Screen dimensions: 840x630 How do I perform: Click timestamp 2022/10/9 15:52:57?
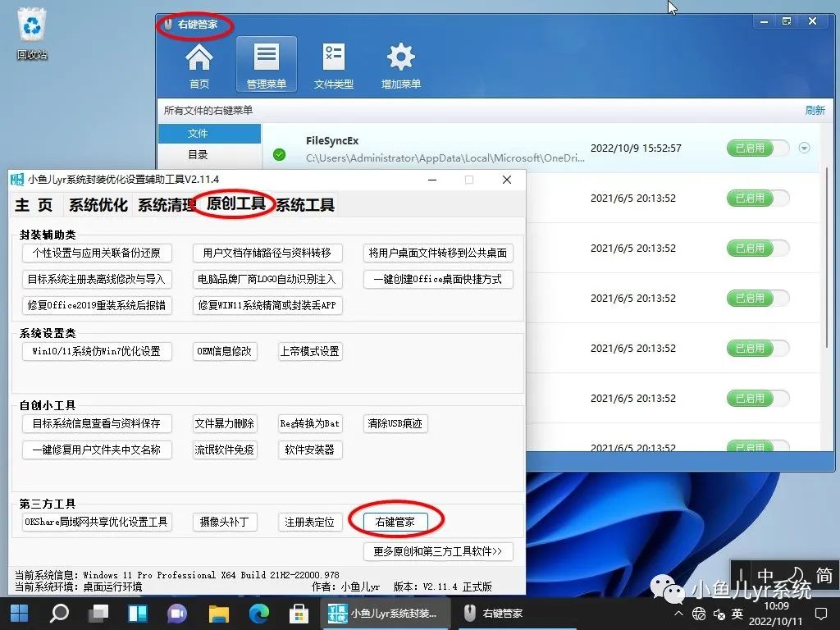636,148
